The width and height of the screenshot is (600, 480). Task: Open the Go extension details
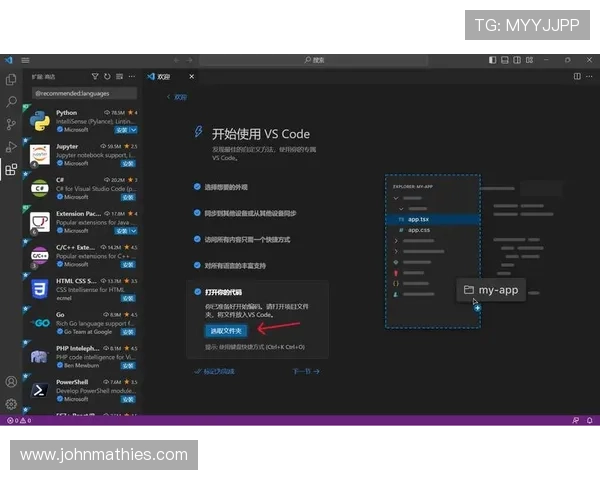(80, 323)
